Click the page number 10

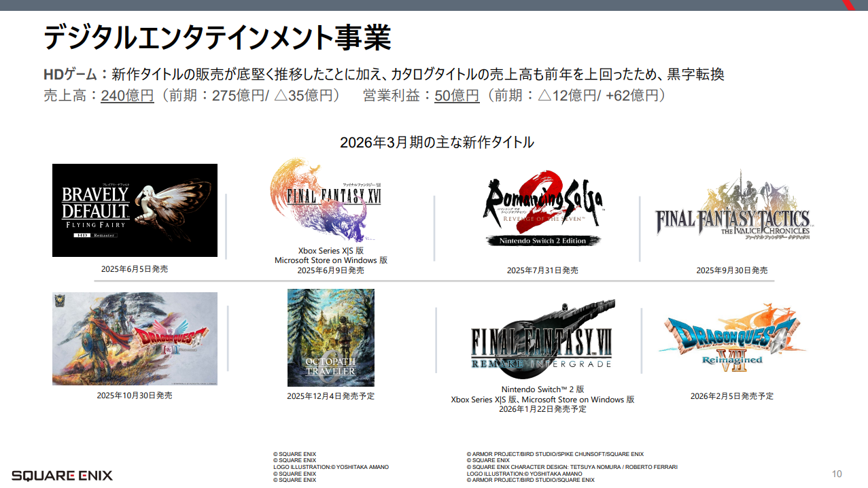(837, 474)
